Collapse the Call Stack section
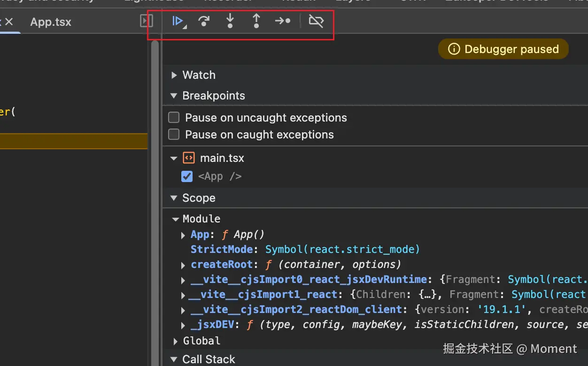Viewport: 588px width, 366px height. pos(174,359)
